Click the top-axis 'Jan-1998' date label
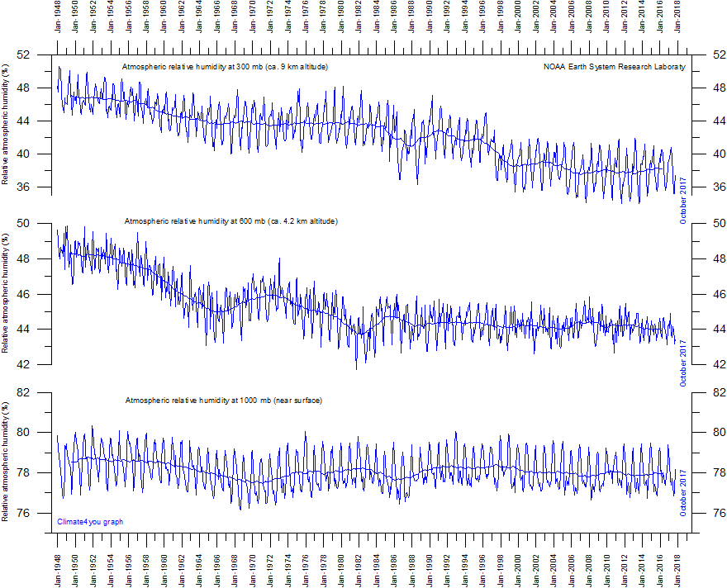Screen dimensions: 727x588 click(501, 17)
